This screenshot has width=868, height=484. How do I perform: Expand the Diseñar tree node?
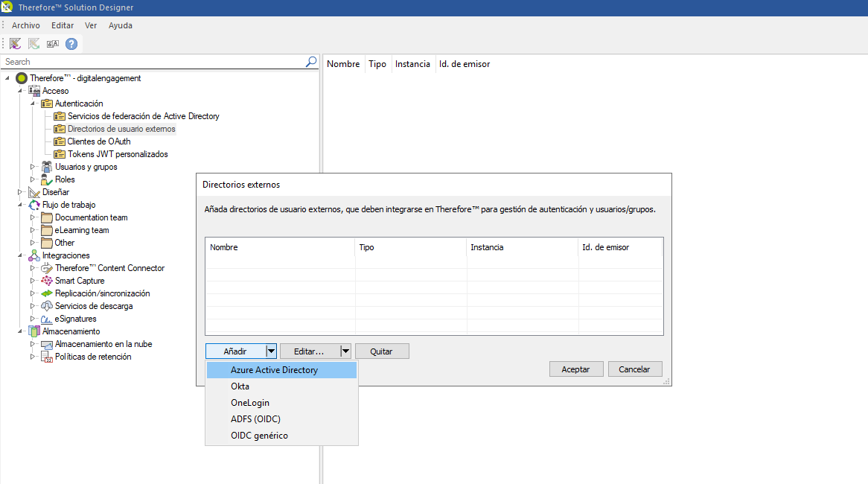tap(20, 192)
